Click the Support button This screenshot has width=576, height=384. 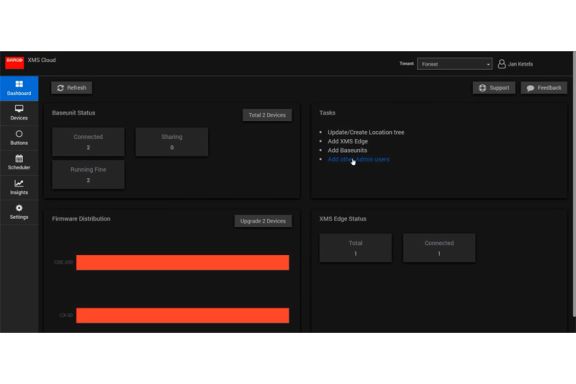point(494,88)
